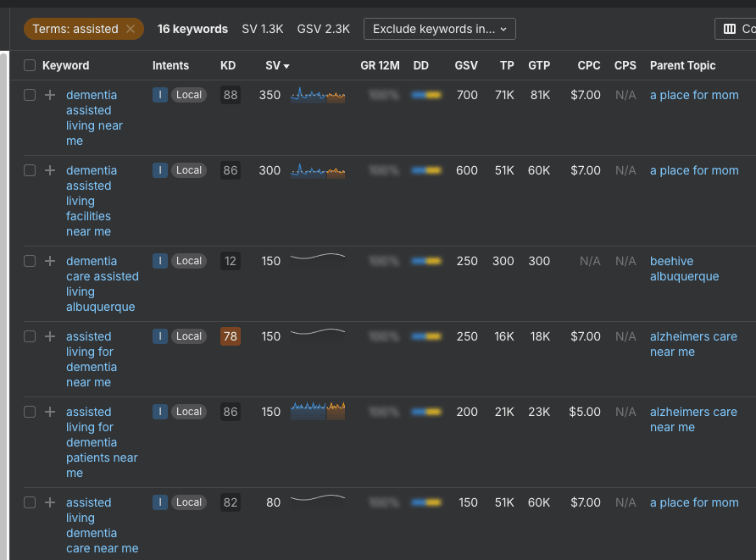The image size is (756, 560).
Task: Click plus icon for 'assisted living dementia care near me'
Action: (x=50, y=502)
